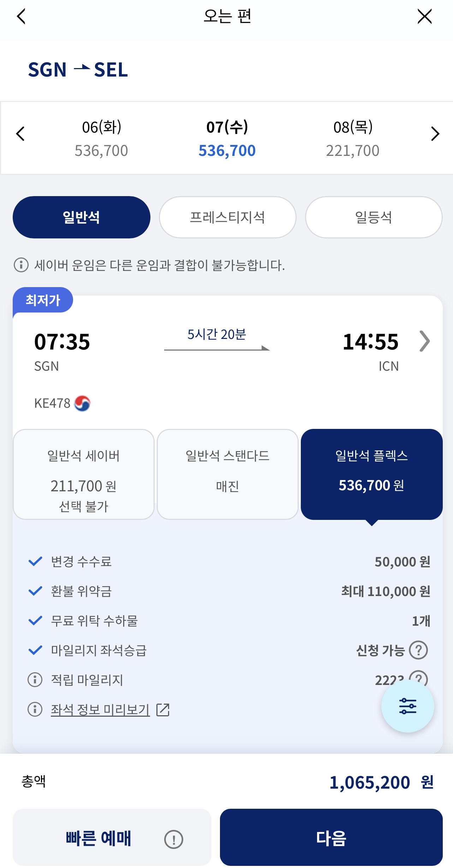Show later dates with the right arrow
This screenshot has height=868, width=453.
(x=435, y=134)
